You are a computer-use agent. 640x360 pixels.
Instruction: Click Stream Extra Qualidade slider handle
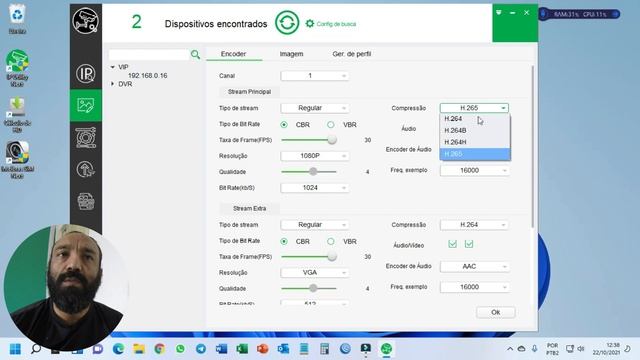tap(313, 288)
